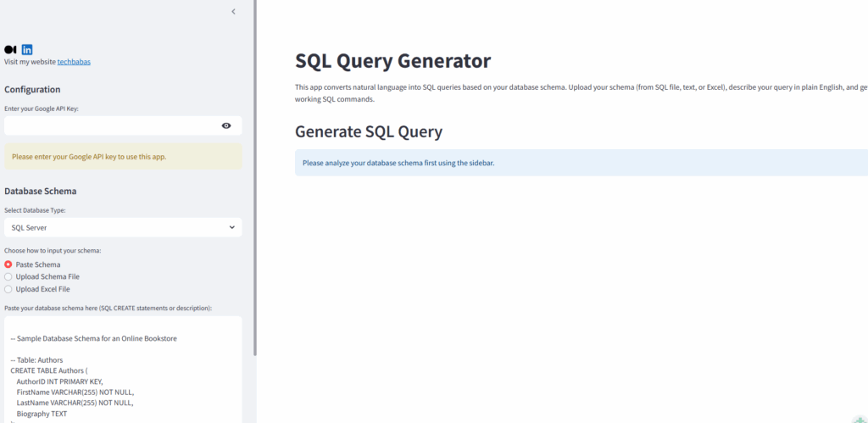Click the Google API Key input field
This screenshot has width=868, height=423.
110,125
